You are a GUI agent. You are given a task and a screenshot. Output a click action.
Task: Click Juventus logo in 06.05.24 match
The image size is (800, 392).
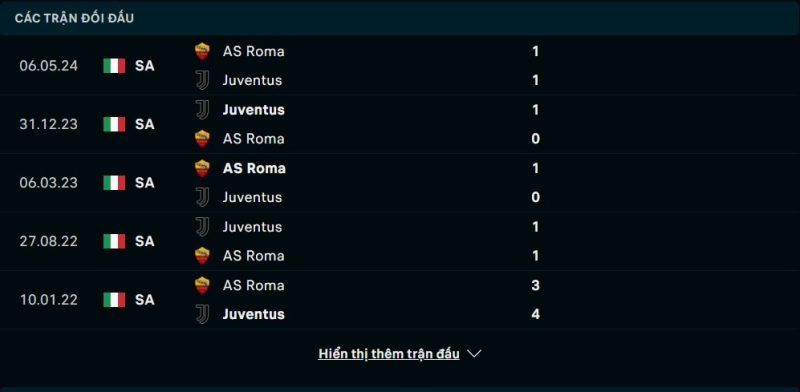(x=202, y=80)
